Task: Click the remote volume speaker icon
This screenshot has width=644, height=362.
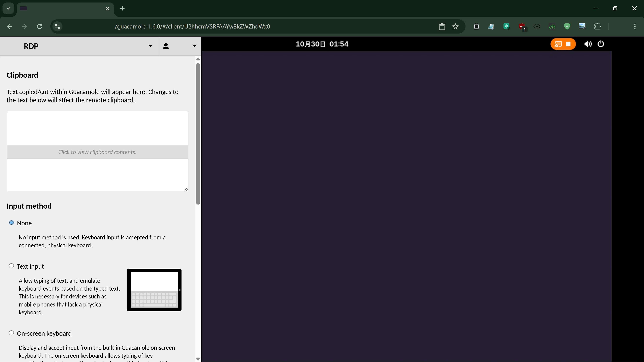Action: pos(588,44)
